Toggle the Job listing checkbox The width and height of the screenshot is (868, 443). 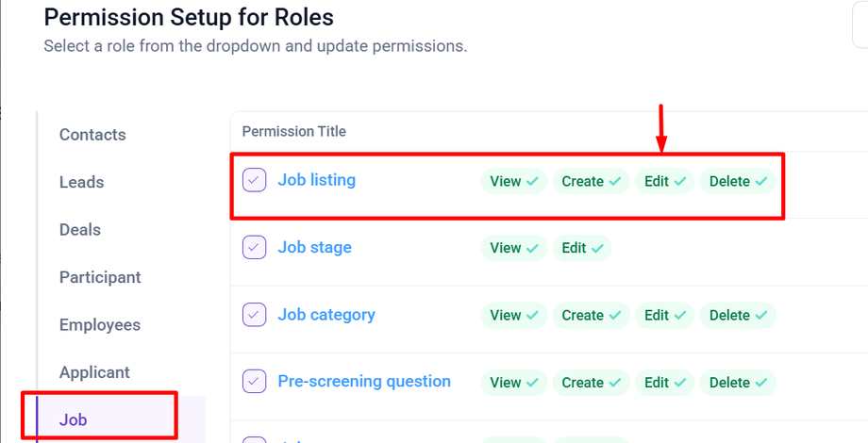click(x=254, y=180)
